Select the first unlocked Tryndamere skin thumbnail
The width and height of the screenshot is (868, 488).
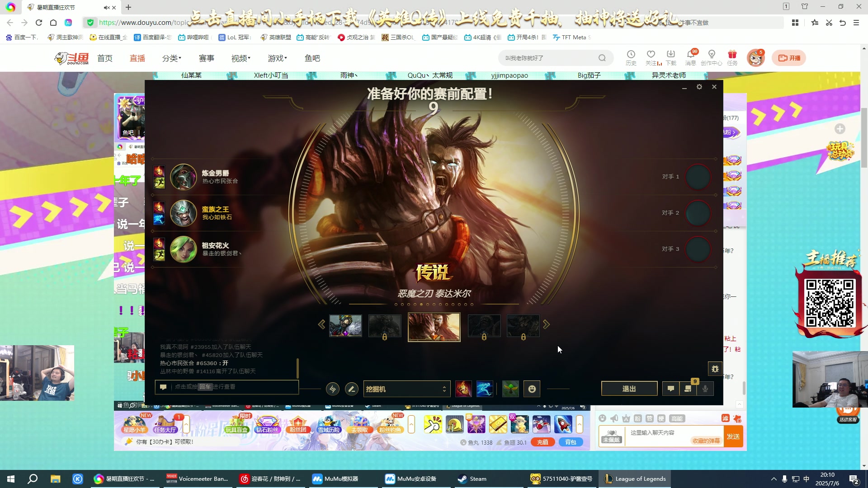point(345,326)
